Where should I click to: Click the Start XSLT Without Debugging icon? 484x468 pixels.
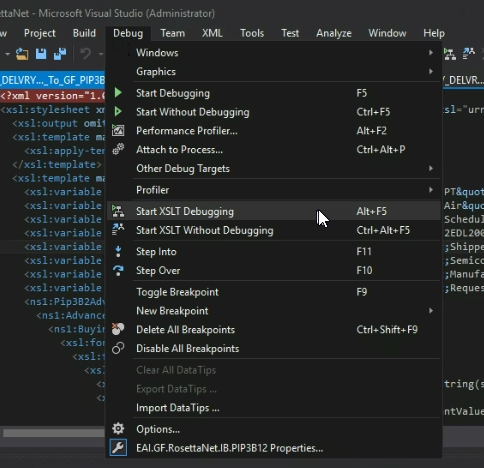[118, 230]
